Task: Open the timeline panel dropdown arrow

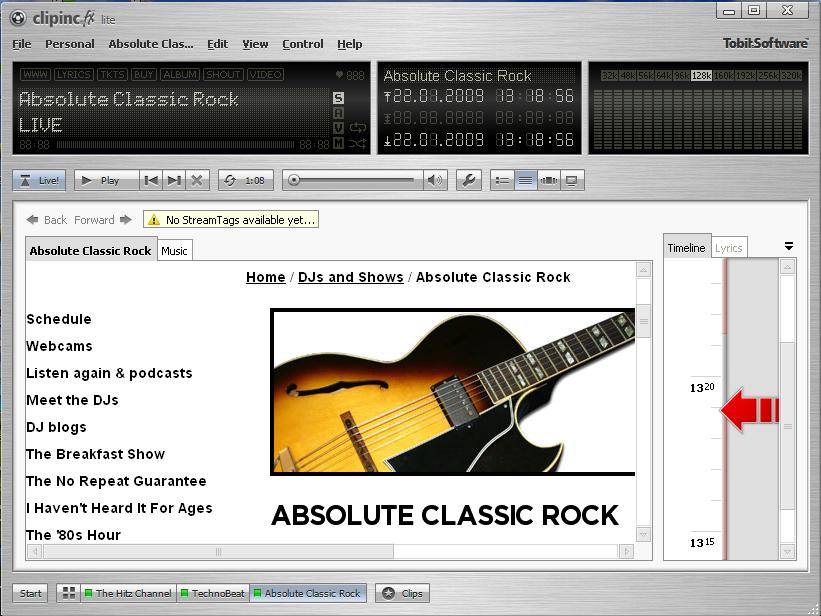Action: 789,246
